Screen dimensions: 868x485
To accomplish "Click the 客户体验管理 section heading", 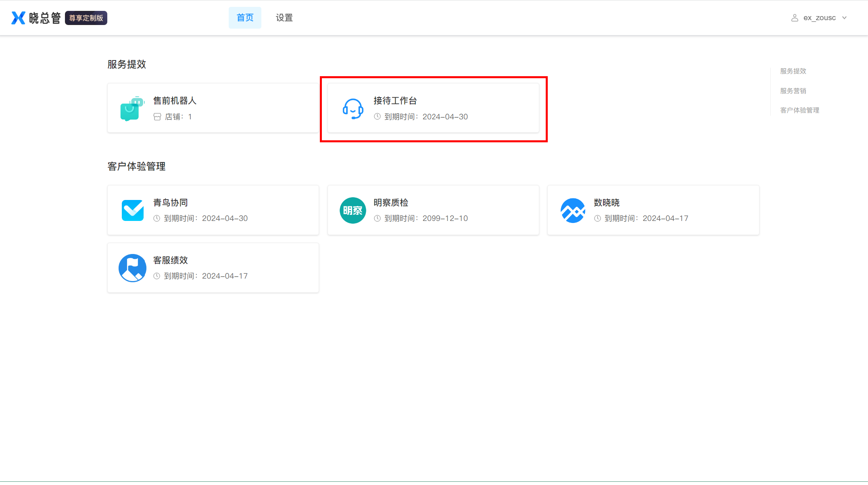I will click(136, 167).
